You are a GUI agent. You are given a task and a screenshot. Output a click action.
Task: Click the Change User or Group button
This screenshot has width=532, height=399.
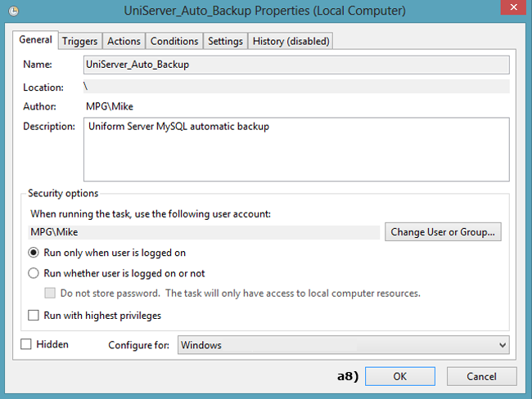443,232
